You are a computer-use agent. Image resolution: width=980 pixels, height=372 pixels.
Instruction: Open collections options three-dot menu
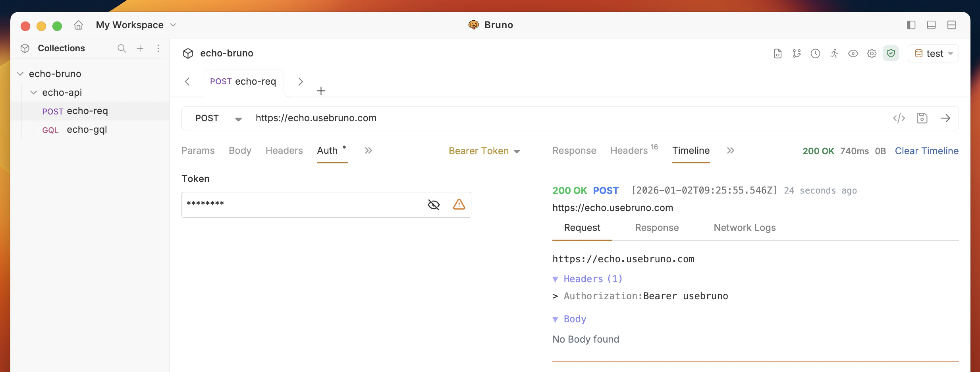coord(158,48)
